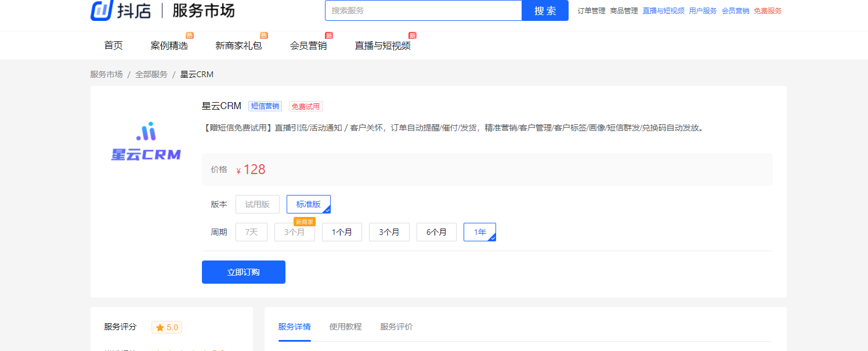The image size is (868, 351).
Task: Choose the 1个月 subscription period
Action: click(342, 232)
